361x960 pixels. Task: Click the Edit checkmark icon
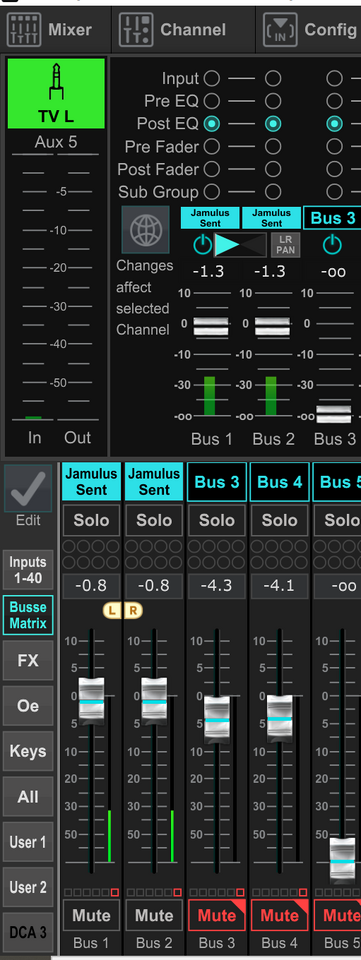click(28, 488)
